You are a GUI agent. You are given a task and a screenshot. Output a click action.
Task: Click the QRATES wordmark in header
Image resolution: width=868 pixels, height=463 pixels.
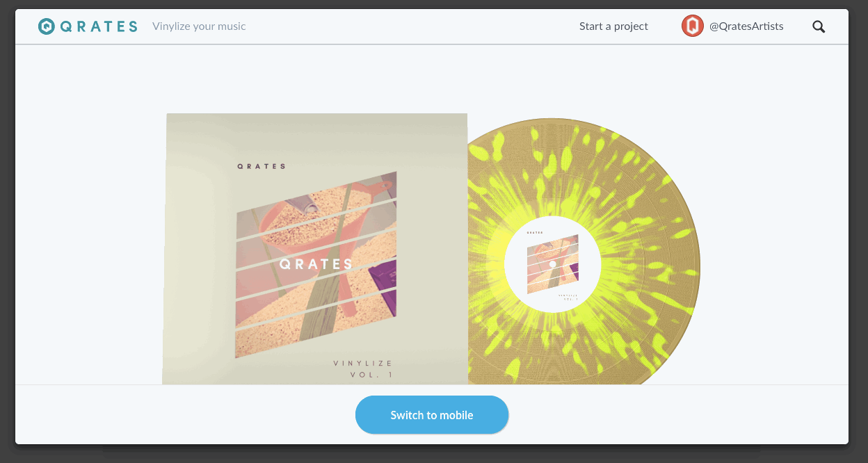coord(99,26)
